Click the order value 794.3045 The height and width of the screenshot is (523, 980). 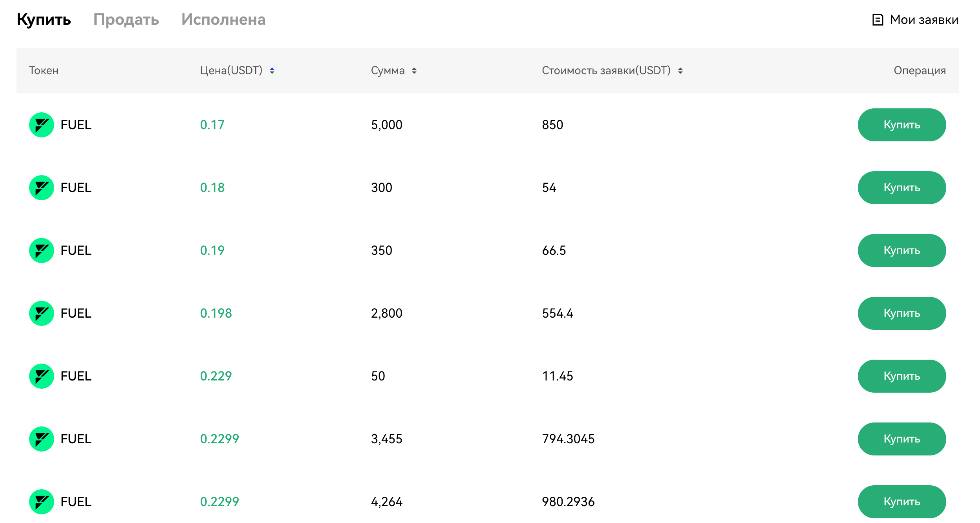(568, 439)
